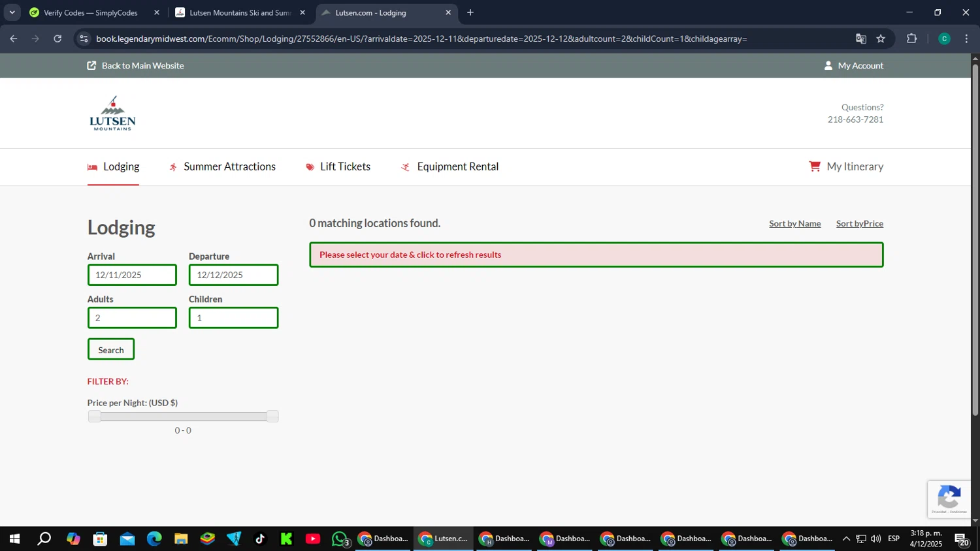Open a new browser tab with plus button
This screenshot has width=980, height=551.
click(470, 12)
